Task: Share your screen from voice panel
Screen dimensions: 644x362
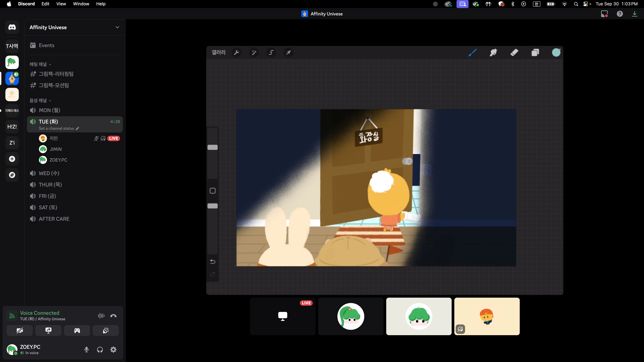Action: (48, 330)
